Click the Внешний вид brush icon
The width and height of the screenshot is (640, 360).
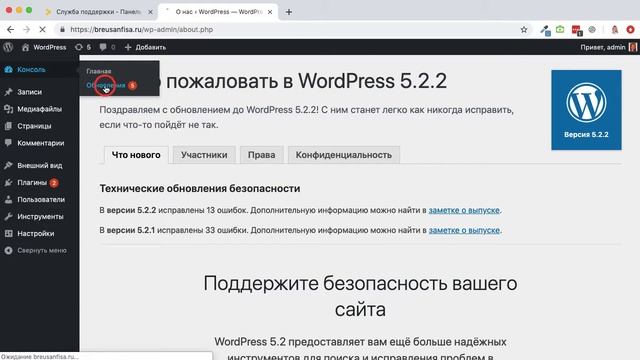pyautogui.click(x=9, y=165)
